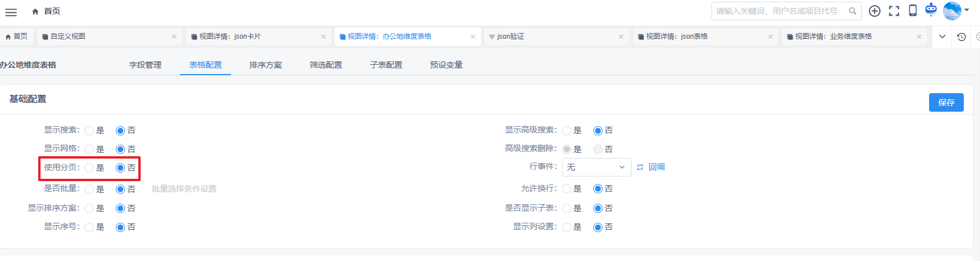Select 否 for 是否批量

click(120, 189)
